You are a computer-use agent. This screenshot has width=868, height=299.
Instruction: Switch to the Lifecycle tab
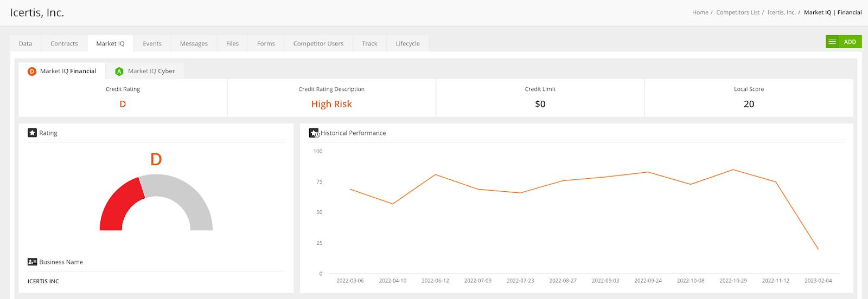click(x=407, y=43)
